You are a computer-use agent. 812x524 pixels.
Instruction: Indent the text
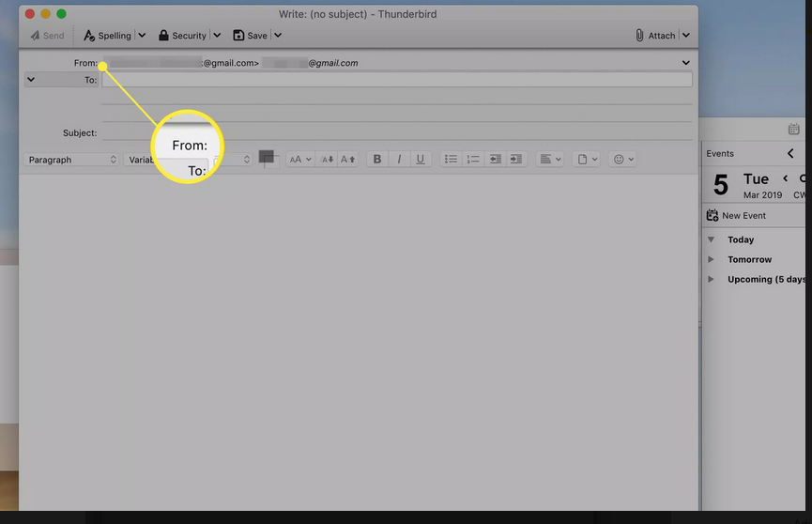(x=516, y=159)
